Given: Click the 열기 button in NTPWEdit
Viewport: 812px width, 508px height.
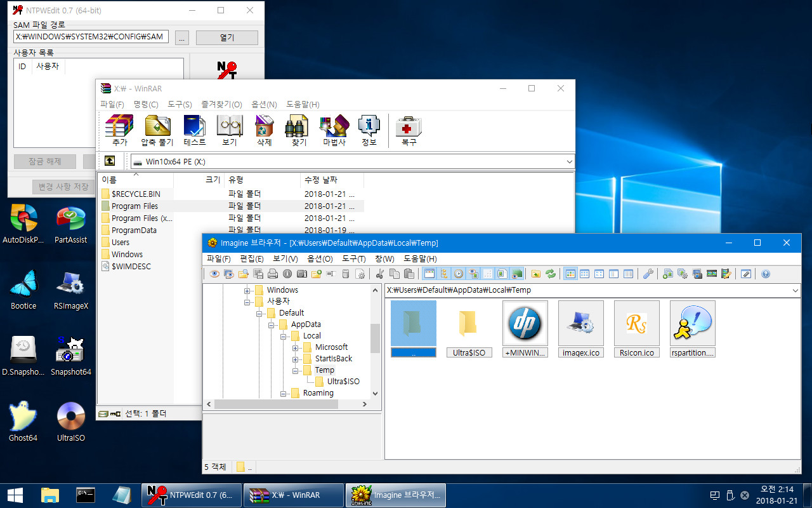Looking at the screenshot, I should pyautogui.click(x=227, y=37).
